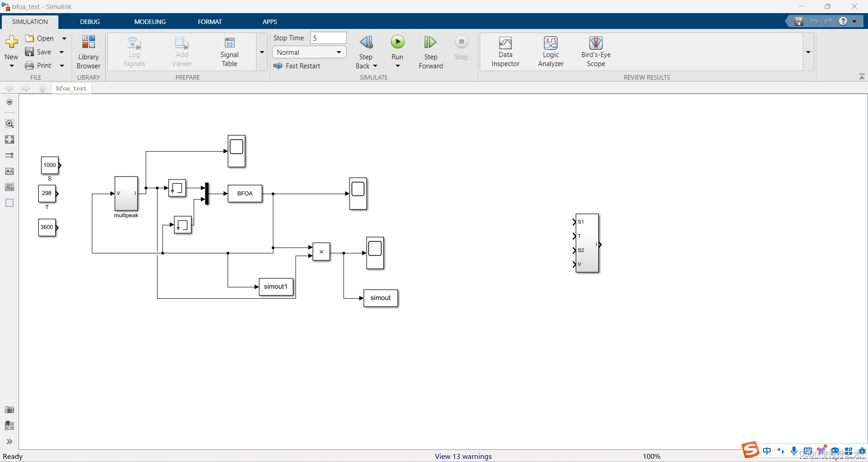Viewport: 868px width, 462px height.
Task: Select the BFOA block on the canvas
Action: coord(245,194)
